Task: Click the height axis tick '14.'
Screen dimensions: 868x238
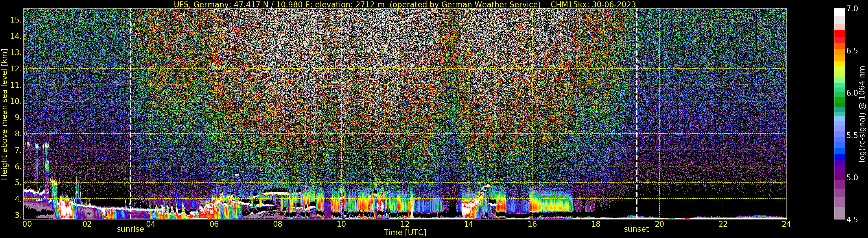Action: click(x=16, y=36)
